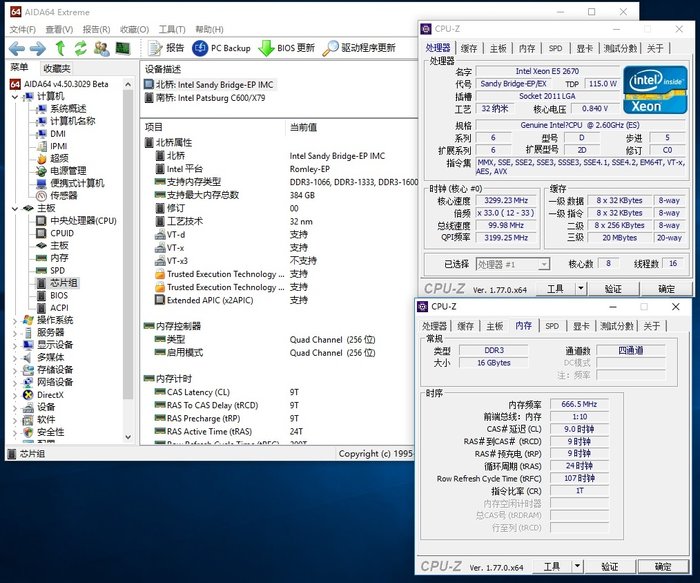Image resolution: width=700 pixels, height=583 pixels.
Task: Open the 查看(V) menu
Action: [x=59, y=29]
